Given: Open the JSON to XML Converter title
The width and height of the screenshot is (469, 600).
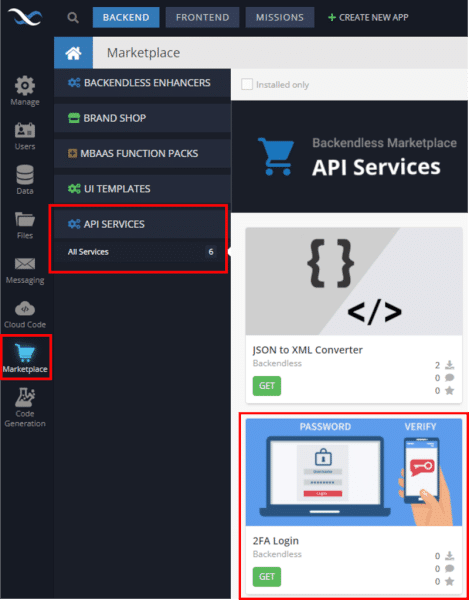Looking at the screenshot, I should [x=308, y=350].
